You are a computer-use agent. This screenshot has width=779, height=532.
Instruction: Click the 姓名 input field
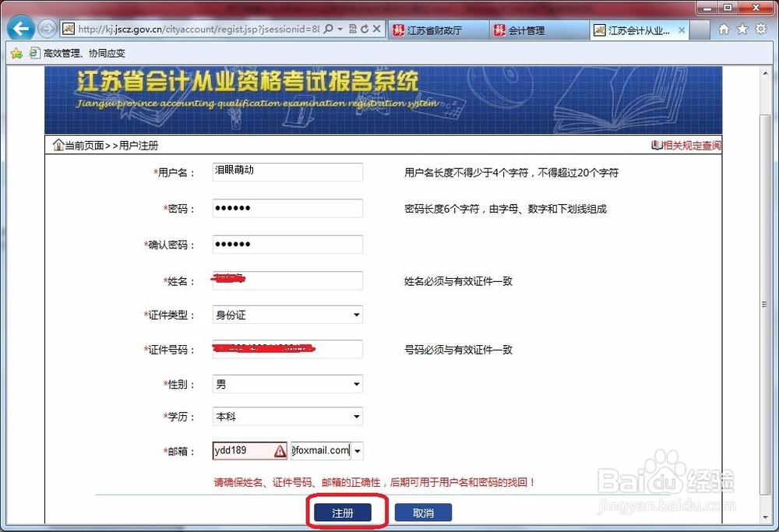tap(287, 280)
